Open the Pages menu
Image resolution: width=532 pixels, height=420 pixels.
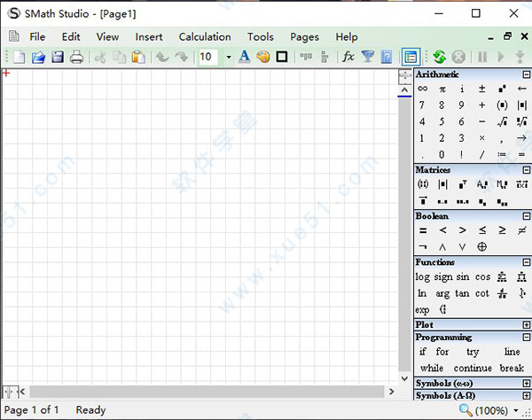(x=304, y=37)
